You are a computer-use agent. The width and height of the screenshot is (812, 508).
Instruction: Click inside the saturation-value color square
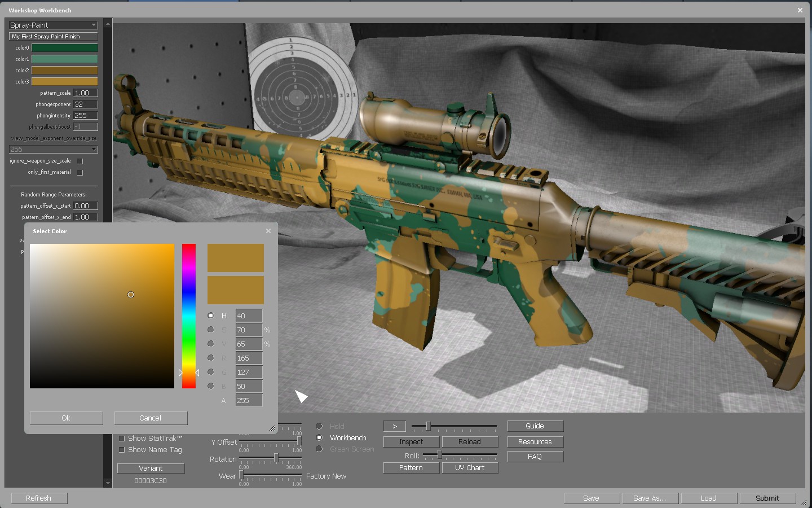click(102, 316)
